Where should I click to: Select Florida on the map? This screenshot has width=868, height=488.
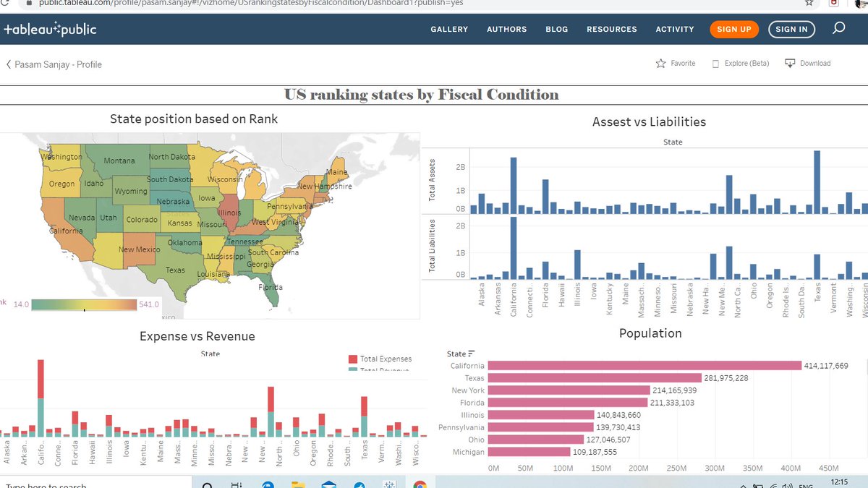click(x=271, y=286)
